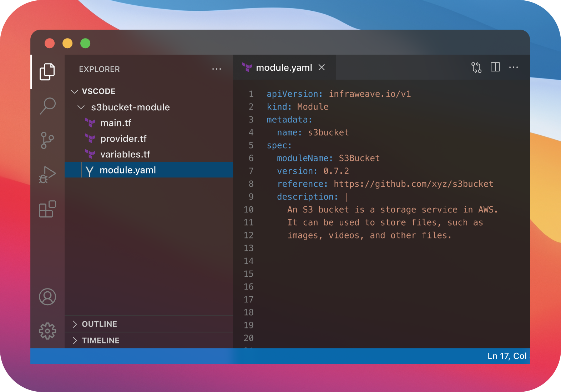Open variables.tf in the explorer
The image size is (561, 392).
(125, 154)
